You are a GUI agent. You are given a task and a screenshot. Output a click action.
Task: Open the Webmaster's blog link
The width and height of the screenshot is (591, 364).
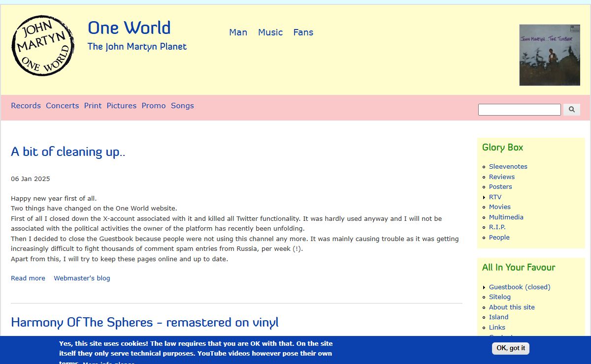tap(82, 278)
